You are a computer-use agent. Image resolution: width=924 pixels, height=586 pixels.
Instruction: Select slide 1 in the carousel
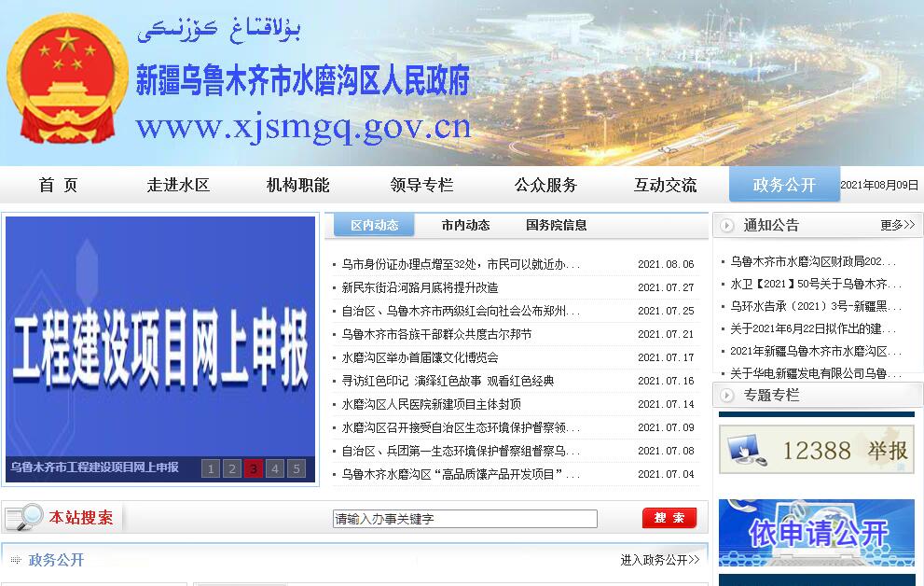tap(211, 468)
